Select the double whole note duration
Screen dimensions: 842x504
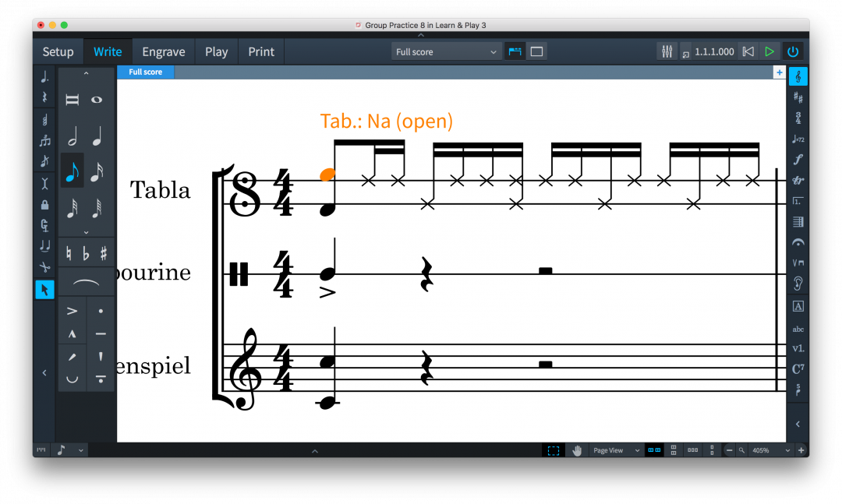pyautogui.click(x=72, y=100)
